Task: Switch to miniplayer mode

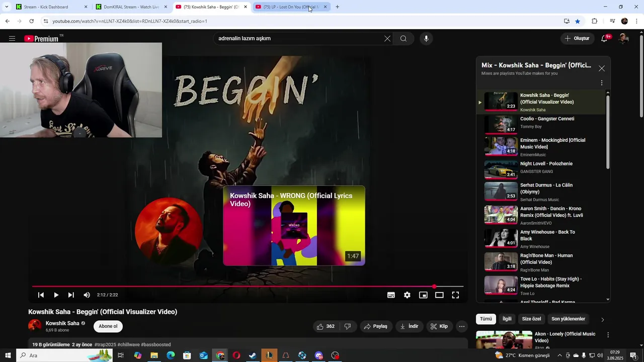Action: click(x=423, y=295)
